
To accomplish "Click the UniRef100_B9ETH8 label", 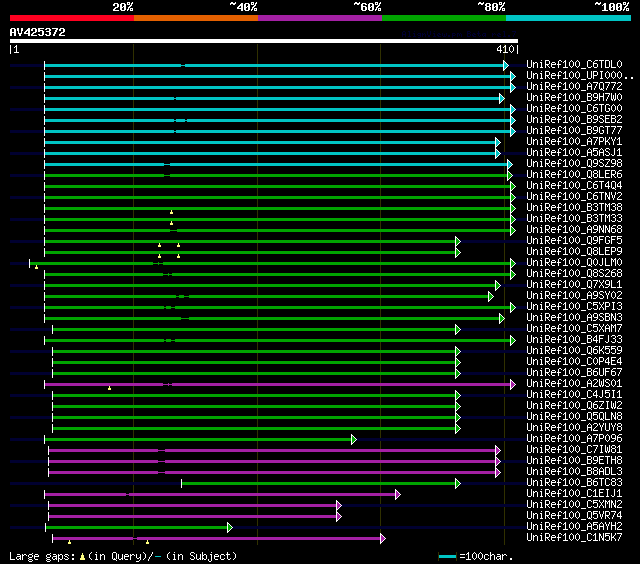I will 574,461.
